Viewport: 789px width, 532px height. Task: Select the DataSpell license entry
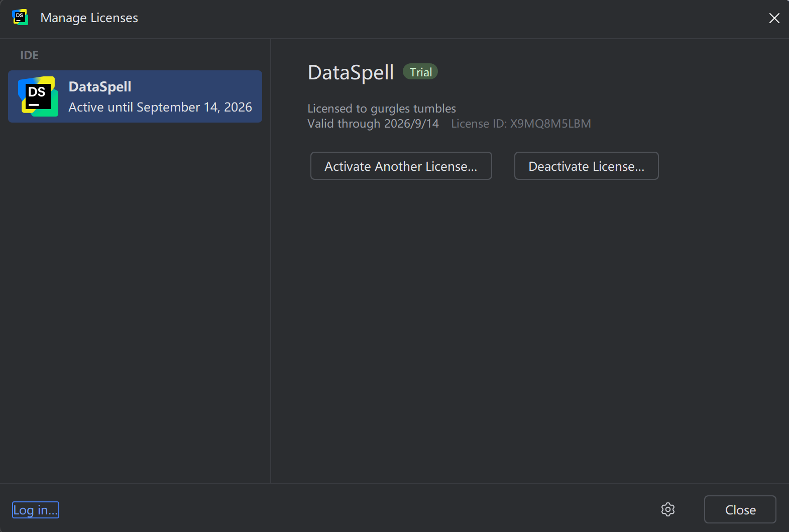(x=135, y=96)
